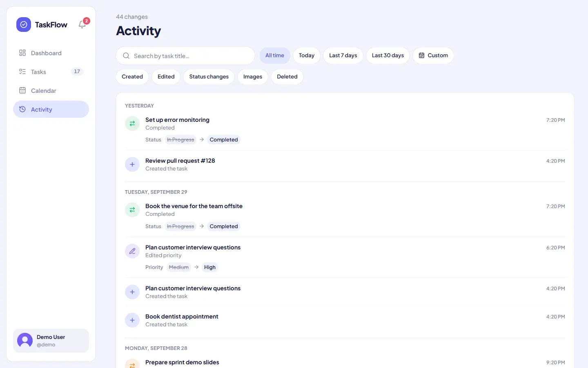Click Completed tag under Set up error monitoring

(x=224, y=139)
